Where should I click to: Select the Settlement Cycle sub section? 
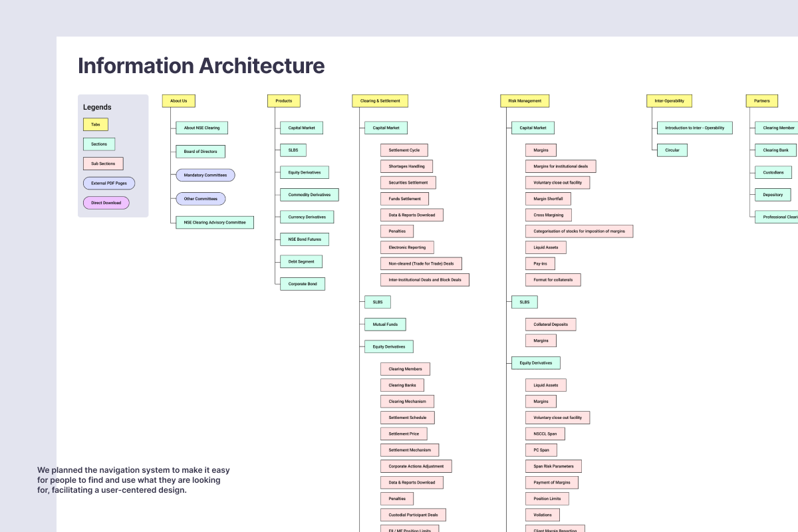[404, 150]
